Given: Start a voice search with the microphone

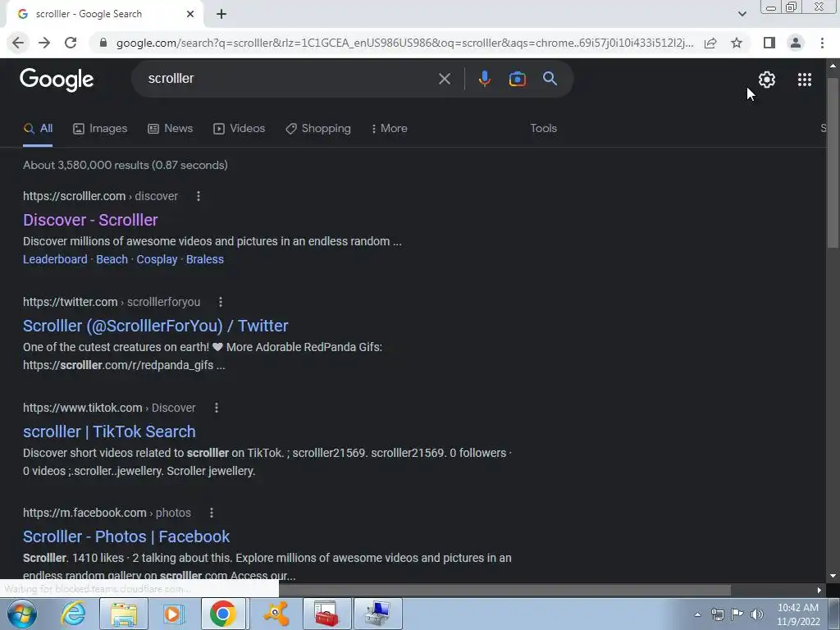Looking at the screenshot, I should [x=484, y=79].
